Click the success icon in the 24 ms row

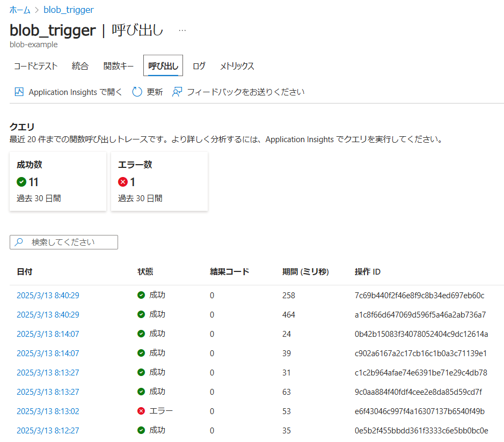pos(141,334)
